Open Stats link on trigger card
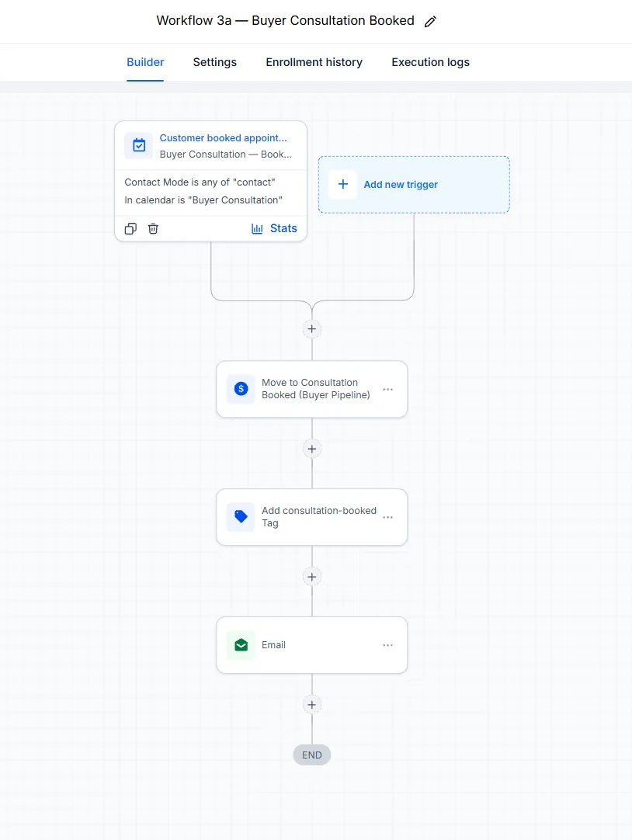 (x=283, y=228)
